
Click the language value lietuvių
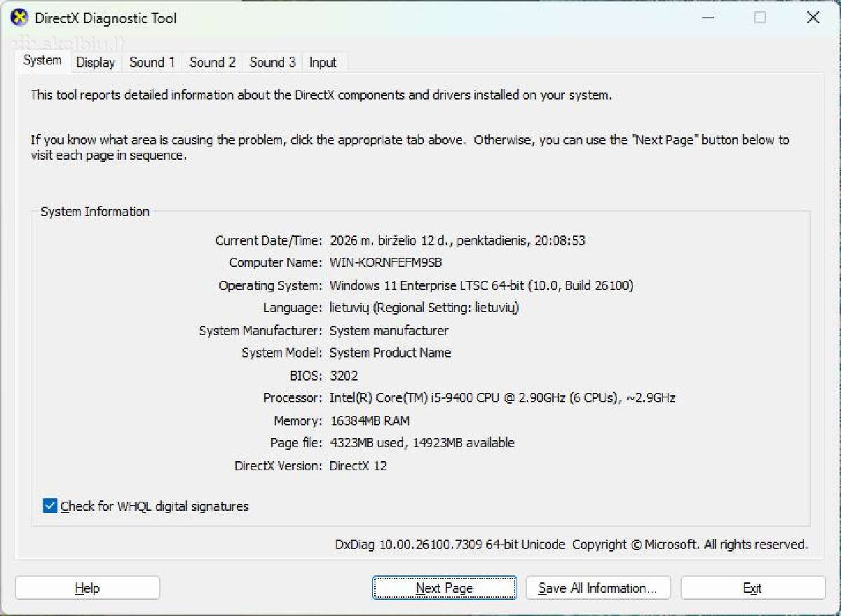(424, 308)
